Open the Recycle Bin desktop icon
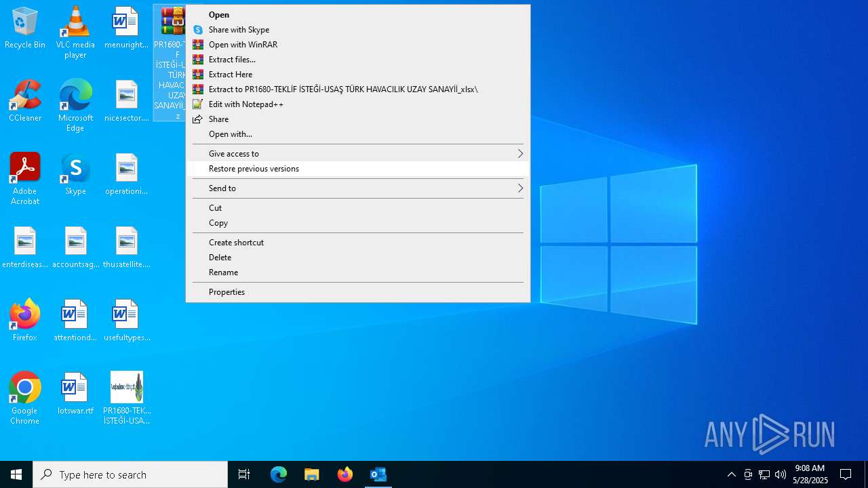The width and height of the screenshot is (868, 488). pos(25,28)
